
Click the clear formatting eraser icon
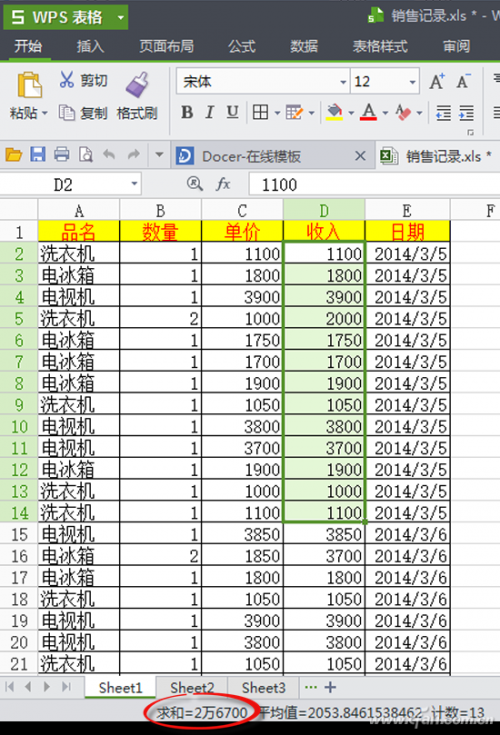[x=403, y=112]
